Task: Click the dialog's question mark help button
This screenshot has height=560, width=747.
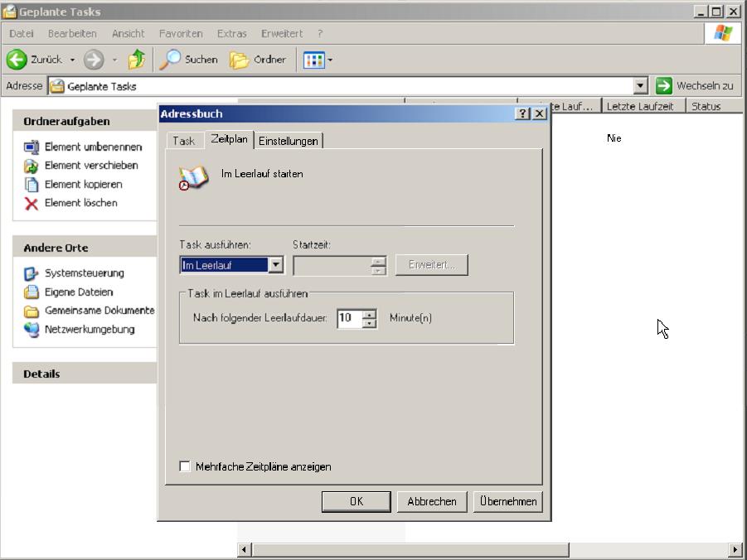Action: coord(522,114)
